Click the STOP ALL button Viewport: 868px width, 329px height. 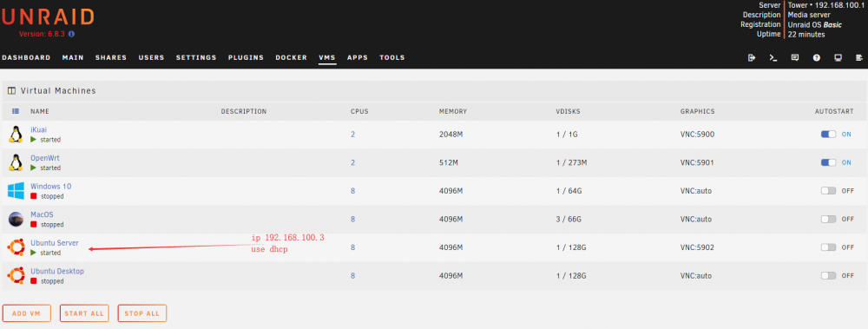point(141,313)
